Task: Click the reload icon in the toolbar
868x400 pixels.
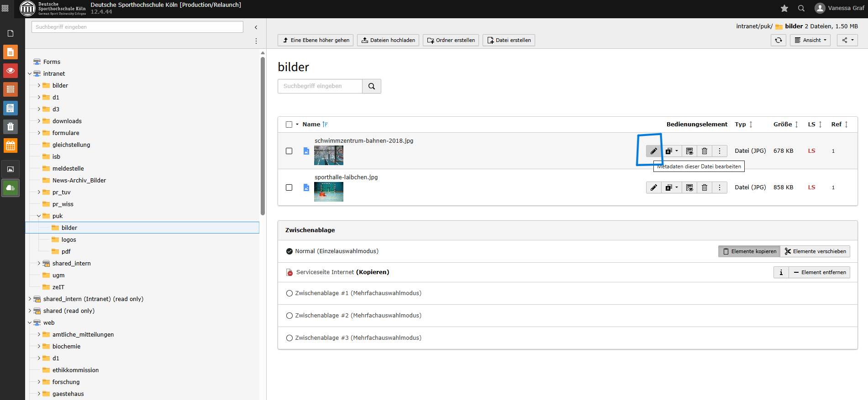Action: click(779, 40)
